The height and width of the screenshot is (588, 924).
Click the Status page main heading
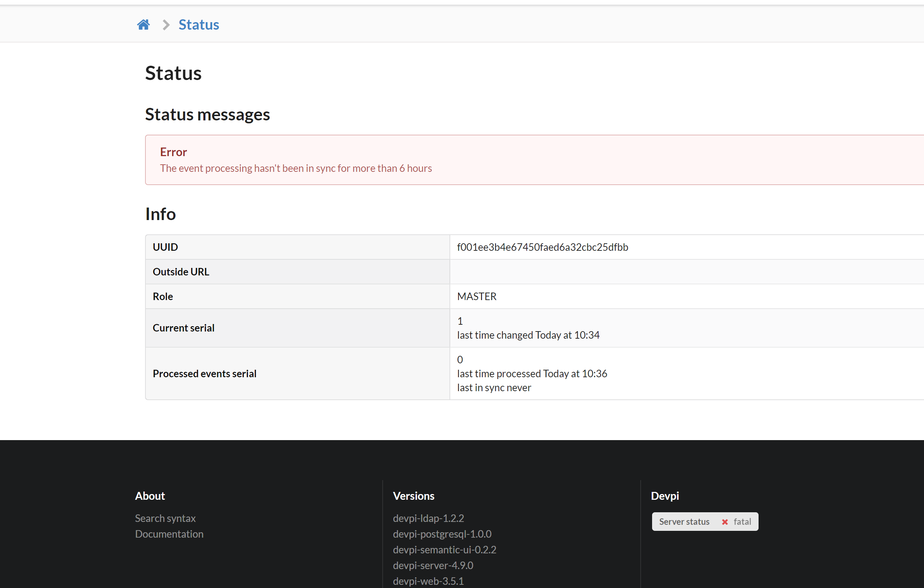tap(173, 73)
